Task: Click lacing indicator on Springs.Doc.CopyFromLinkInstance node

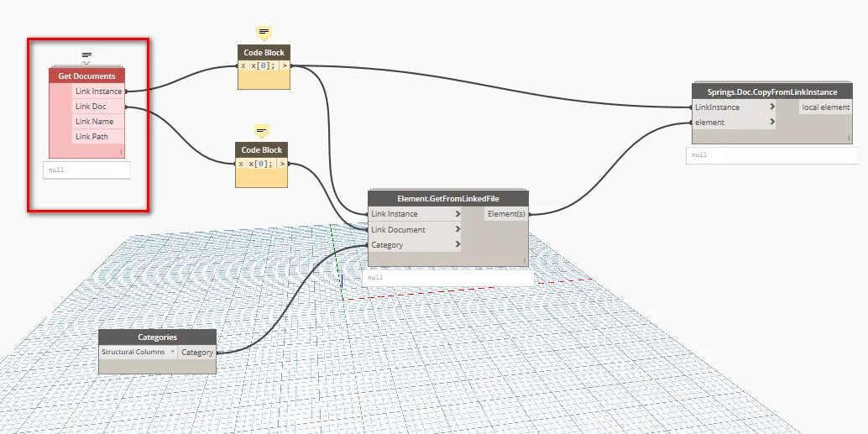Action: [x=848, y=138]
